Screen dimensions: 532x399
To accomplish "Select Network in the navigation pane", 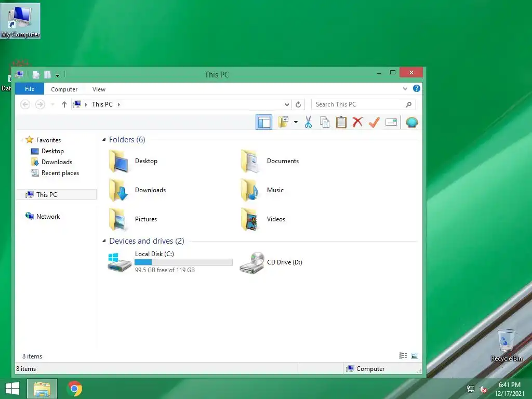I will click(48, 217).
